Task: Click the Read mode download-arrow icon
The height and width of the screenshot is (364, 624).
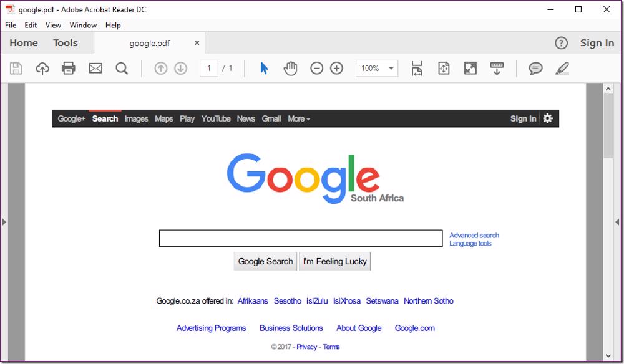Action: 497,69
